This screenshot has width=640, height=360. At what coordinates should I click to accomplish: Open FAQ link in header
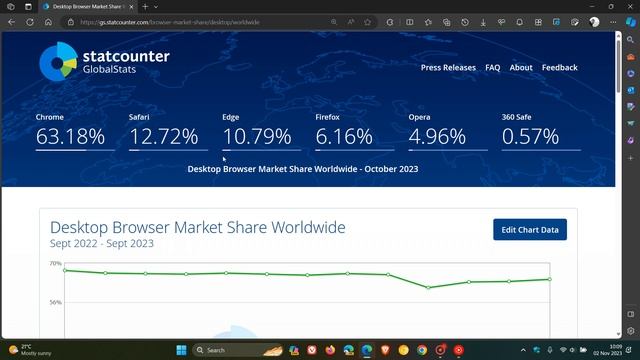[493, 68]
